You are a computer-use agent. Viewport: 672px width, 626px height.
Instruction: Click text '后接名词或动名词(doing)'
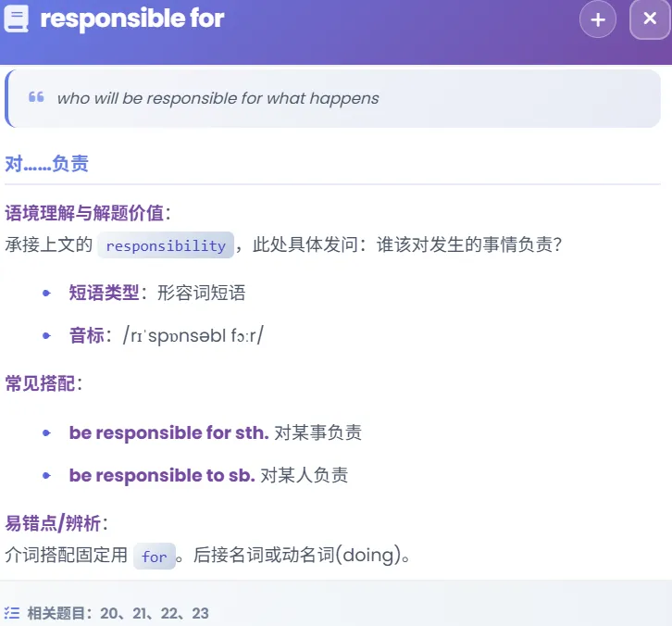click(297, 555)
